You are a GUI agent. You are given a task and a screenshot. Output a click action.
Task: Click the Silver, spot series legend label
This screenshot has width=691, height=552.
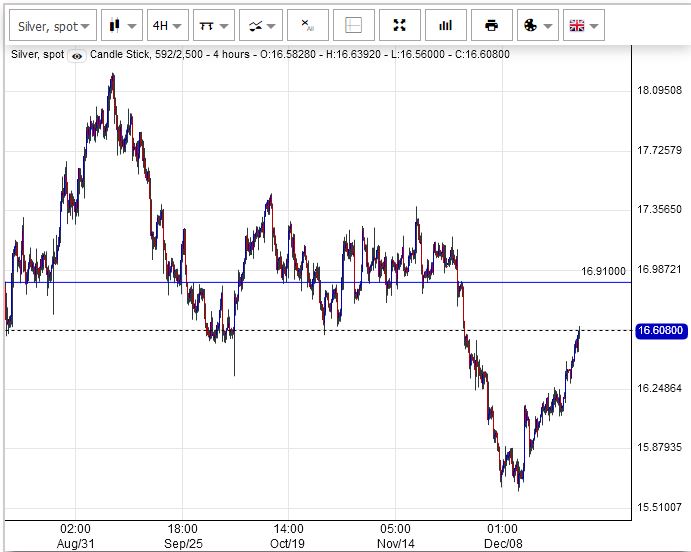36,55
